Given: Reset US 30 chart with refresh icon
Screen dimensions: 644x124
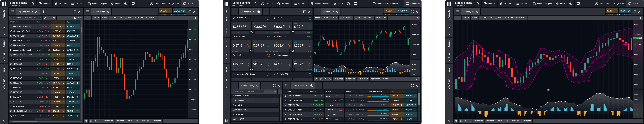Looking at the screenshot, I should pos(86,121).
